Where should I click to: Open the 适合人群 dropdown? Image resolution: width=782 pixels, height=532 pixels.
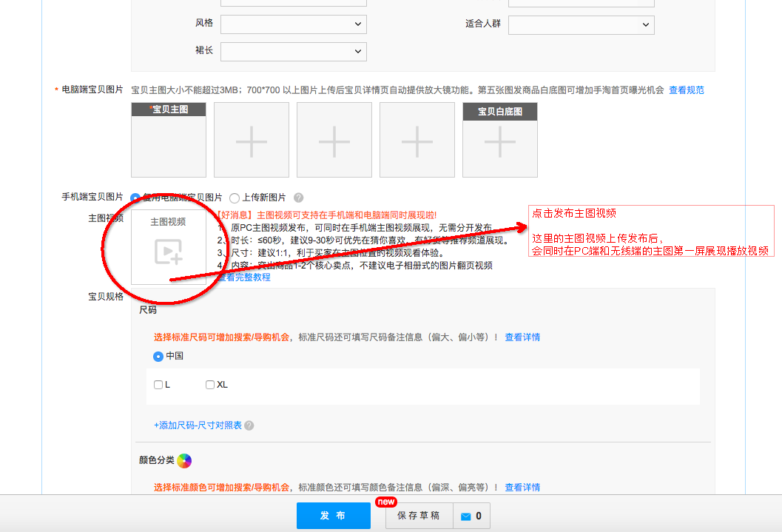[x=581, y=24]
